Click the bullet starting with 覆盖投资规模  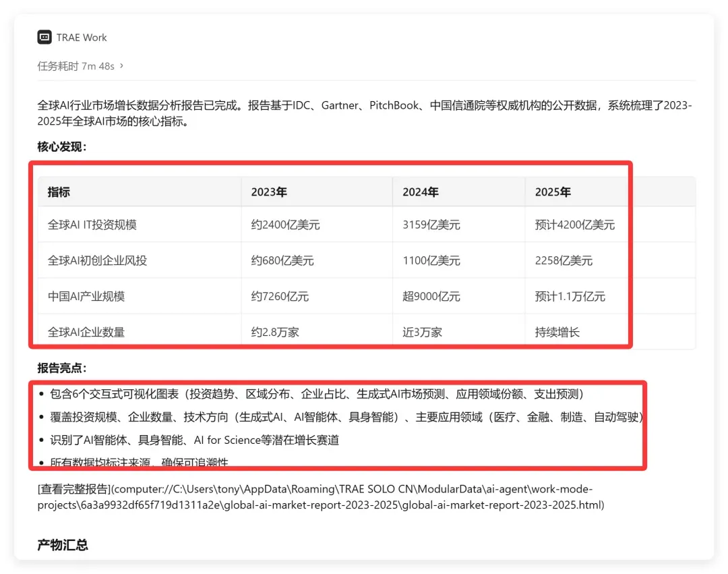(346, 417)
